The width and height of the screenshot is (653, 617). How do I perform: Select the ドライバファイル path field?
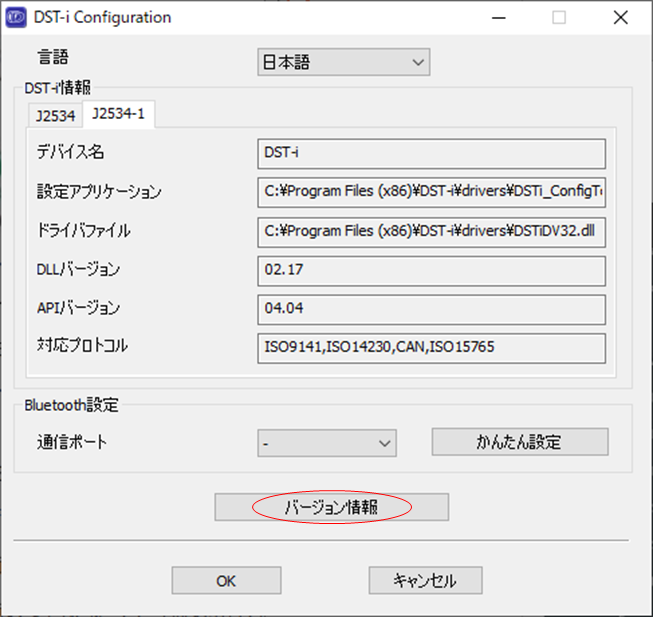tap(431, 232)
